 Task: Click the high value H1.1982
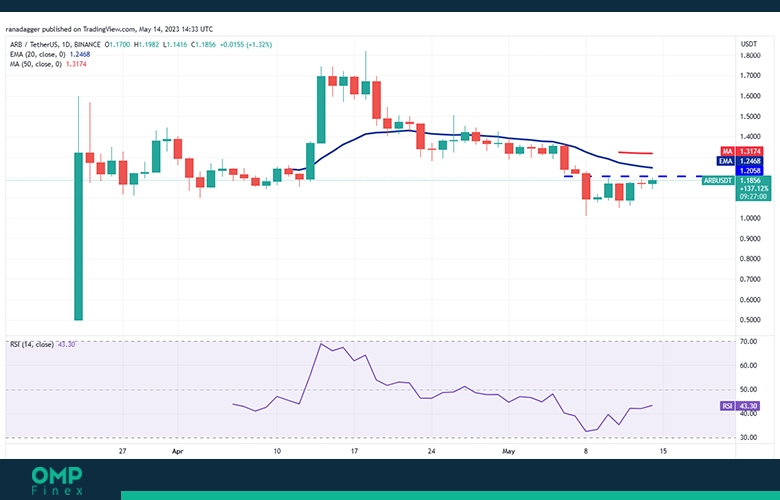(146, 45)
